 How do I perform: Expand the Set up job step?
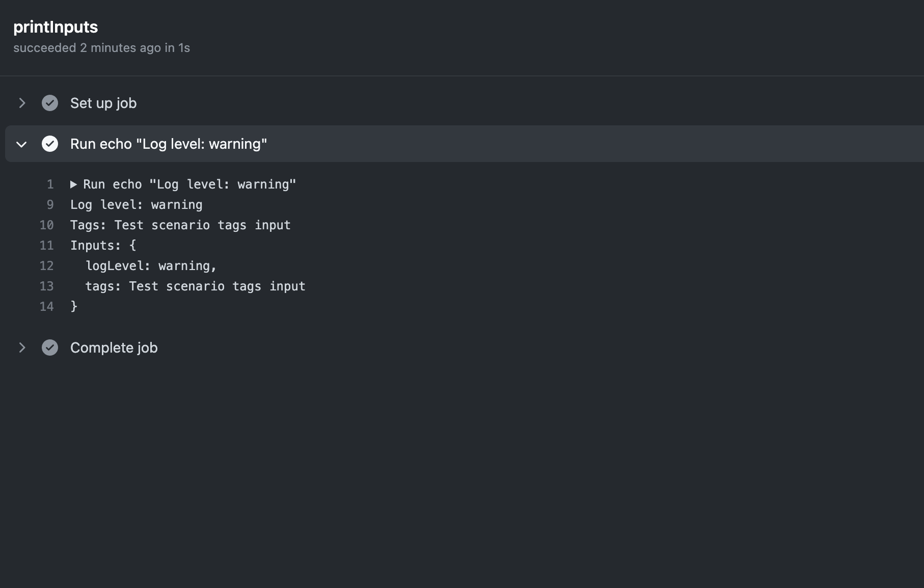point(22,103)
